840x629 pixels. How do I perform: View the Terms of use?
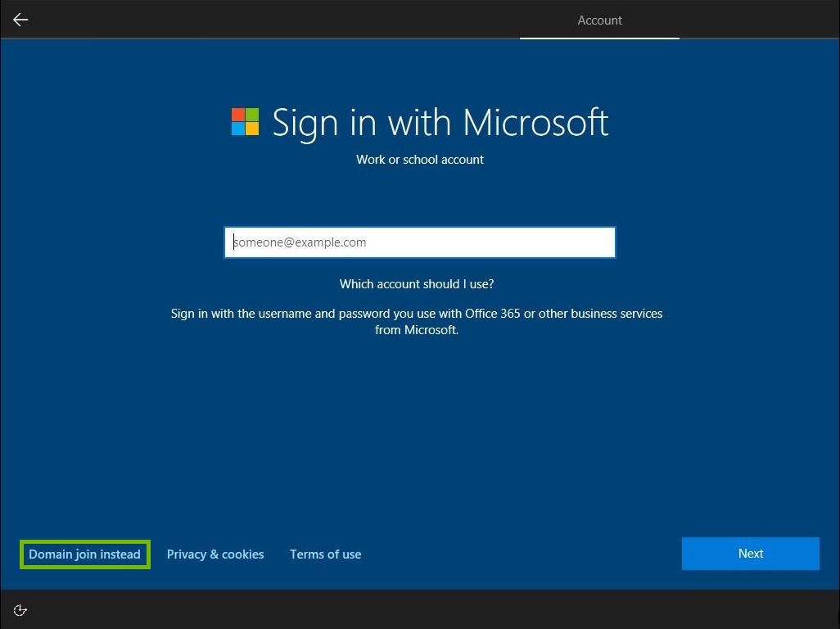tap(325, 554)
